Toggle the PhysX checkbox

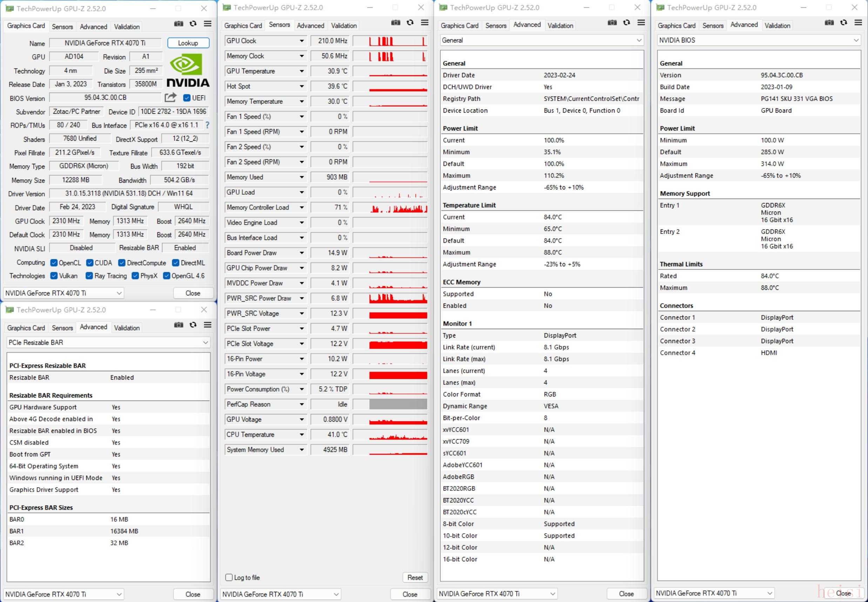click(x=135, y=276)
